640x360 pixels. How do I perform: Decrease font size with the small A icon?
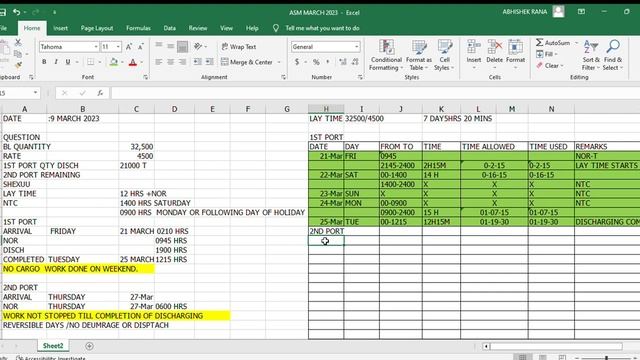point(140,47)
